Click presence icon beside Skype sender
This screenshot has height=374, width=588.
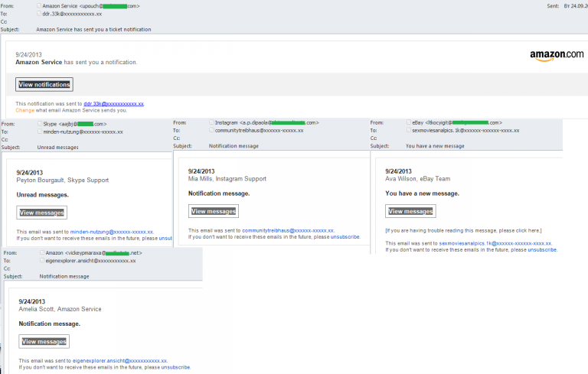coord(40,124)
